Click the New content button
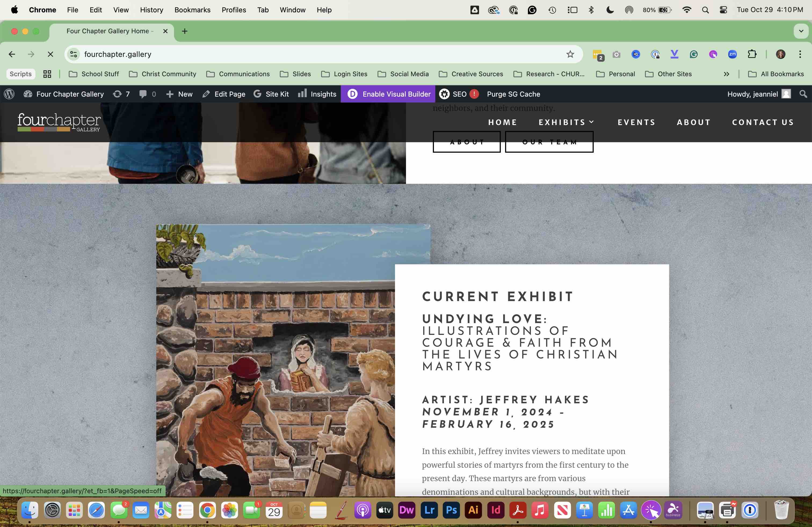 tap(179, 94)
